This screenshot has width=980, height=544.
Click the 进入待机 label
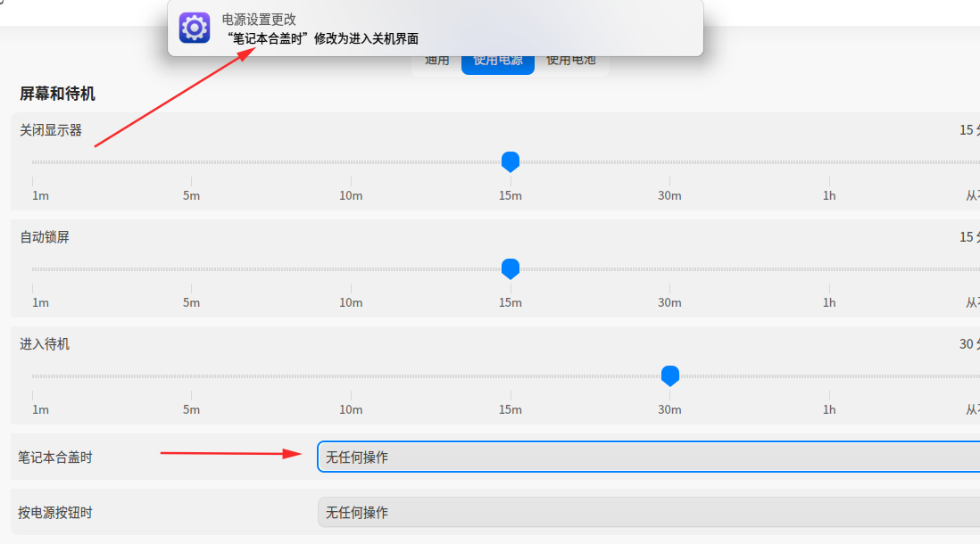click(45, 344)
